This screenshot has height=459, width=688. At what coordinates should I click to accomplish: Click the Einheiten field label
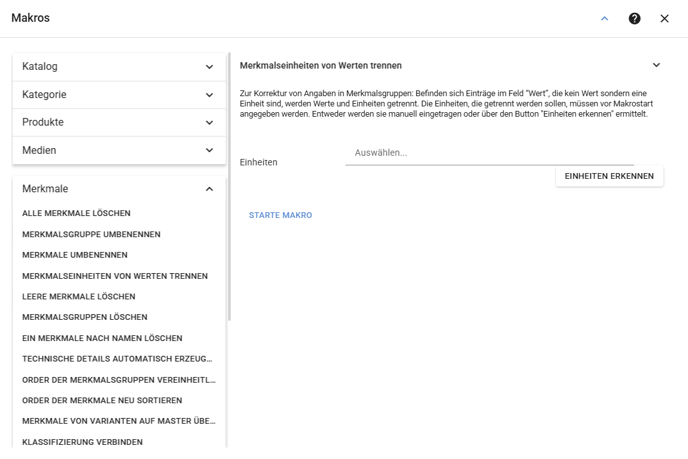pos(258,162)
